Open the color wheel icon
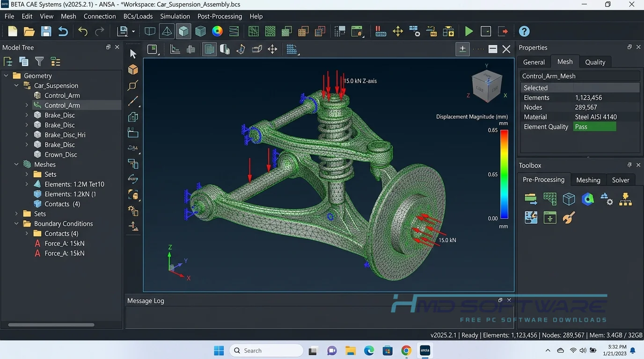 point(217,31)
